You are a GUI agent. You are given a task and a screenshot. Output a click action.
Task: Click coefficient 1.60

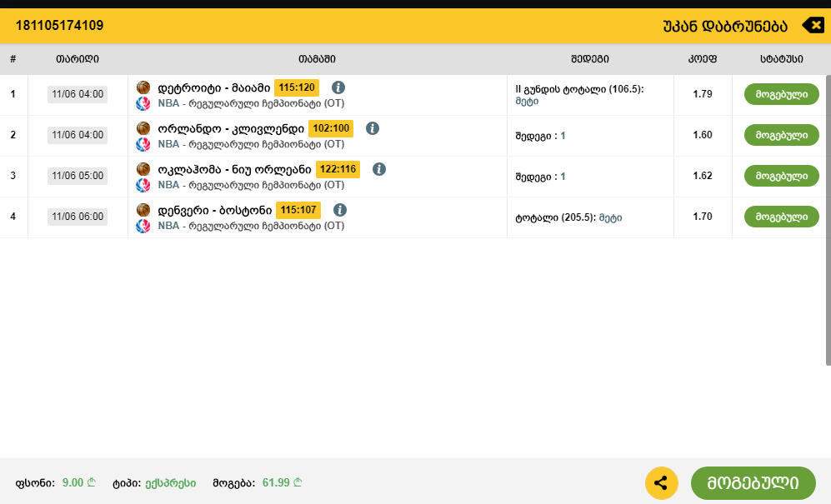click(703, 135)
